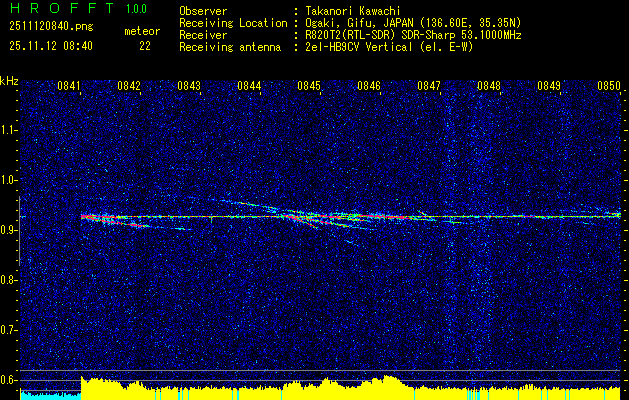The image size is (629, 400).
Task: Click receiver text R820T2(RTL-SDR) SDR-Sharp 53.1000MHz
Action: (x=413, y=35)
